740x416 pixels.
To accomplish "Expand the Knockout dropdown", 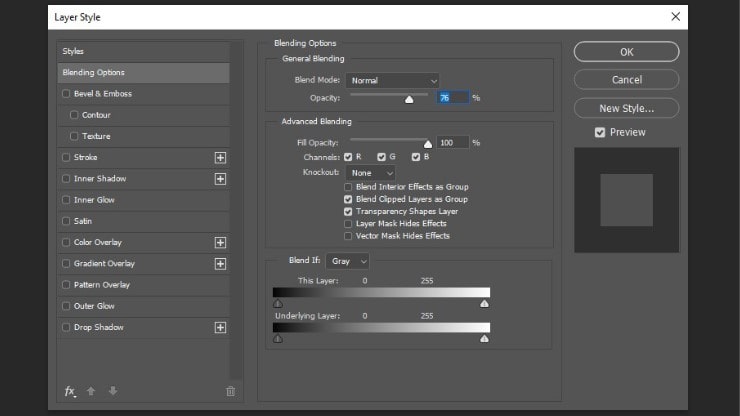I will tap(370, 173).
